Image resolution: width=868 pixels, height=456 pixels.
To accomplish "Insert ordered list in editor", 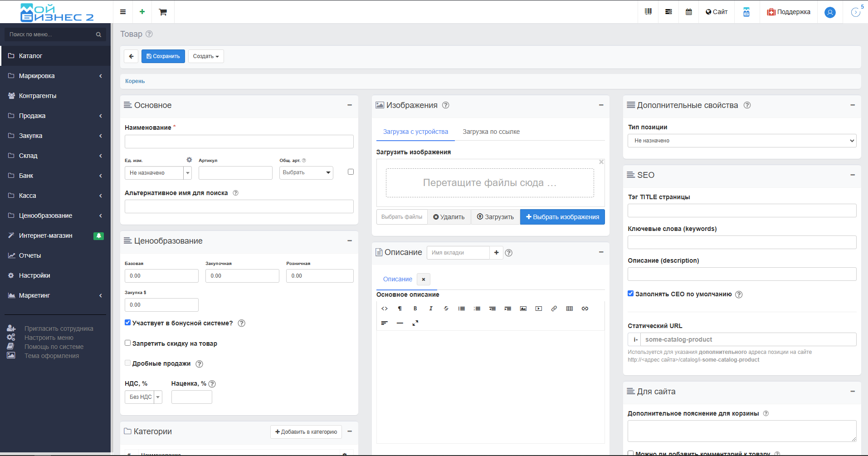I will pyautogui.click(x=477, y=309).
